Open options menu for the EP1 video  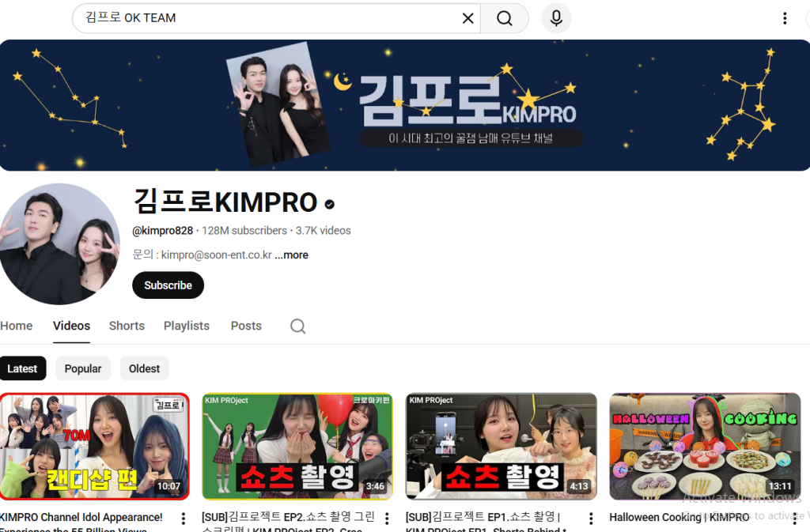[591, 519]
